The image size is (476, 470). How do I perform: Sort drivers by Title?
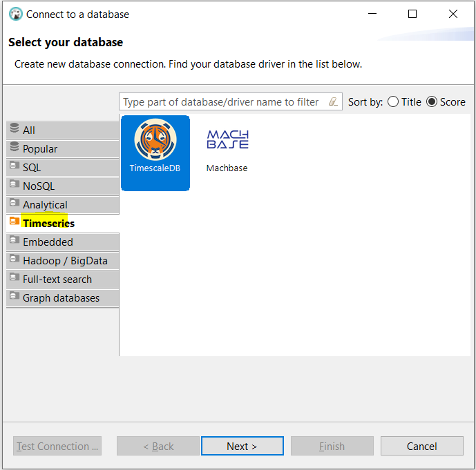point(404,102)
